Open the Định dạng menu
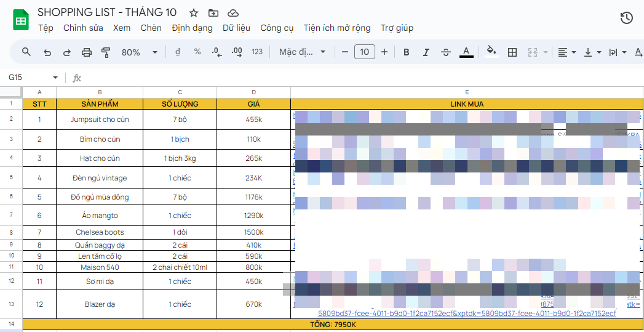Screen dimensions: 644x332 (192, 28)
